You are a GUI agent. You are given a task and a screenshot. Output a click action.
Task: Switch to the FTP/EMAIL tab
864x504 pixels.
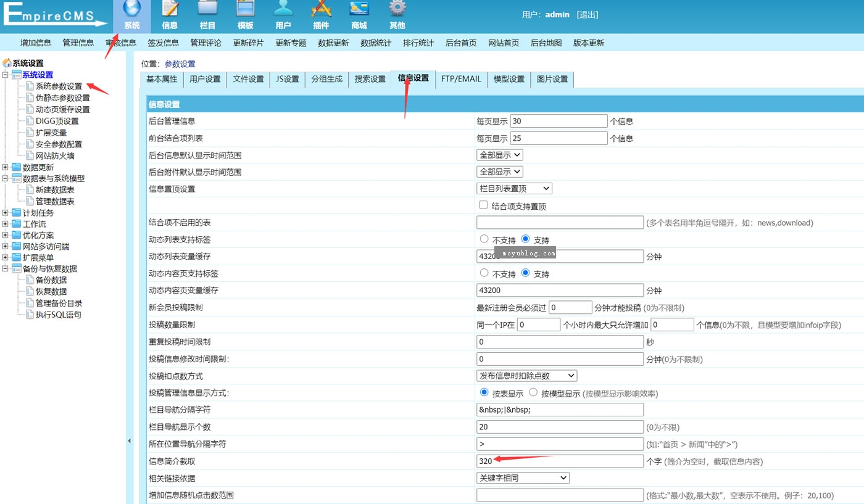[461, 79]
